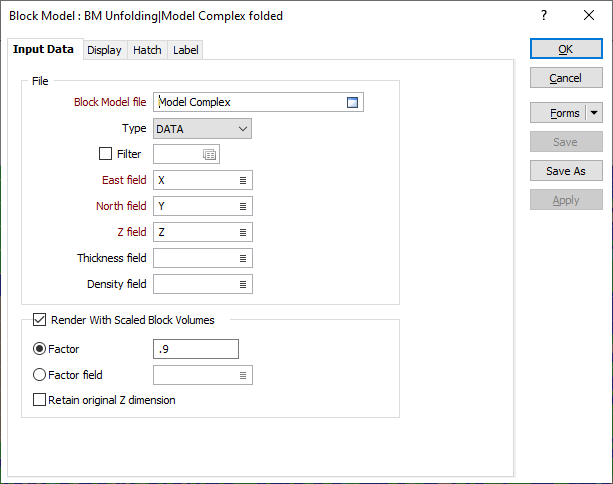Switch to the Input Data tab
Image resolution: width=613 pixels, height=484 pixels.
coord(43,49)
